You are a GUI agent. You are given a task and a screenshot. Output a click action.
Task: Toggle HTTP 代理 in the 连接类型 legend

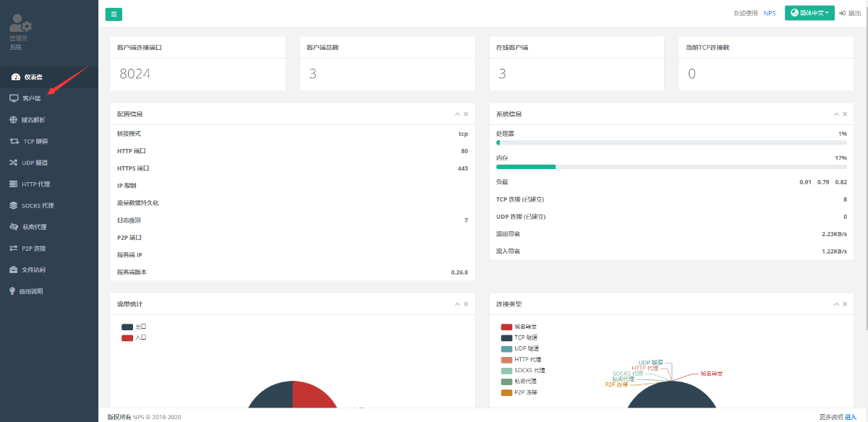pos(521,359)
